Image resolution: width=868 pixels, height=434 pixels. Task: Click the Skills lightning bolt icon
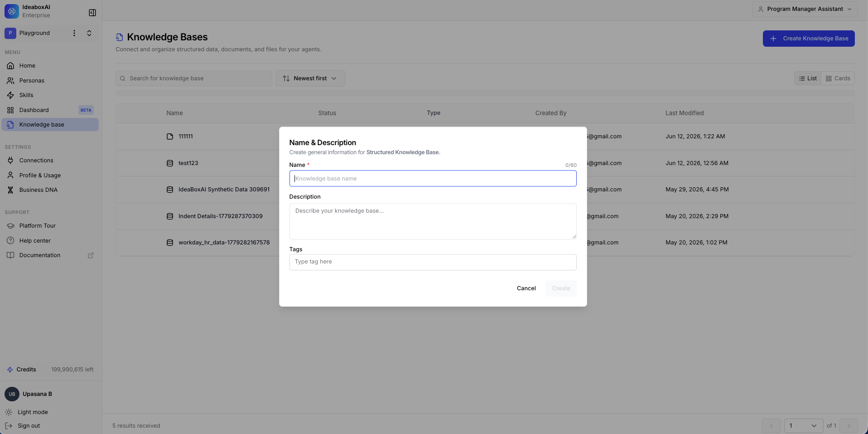tap(10, 95)
